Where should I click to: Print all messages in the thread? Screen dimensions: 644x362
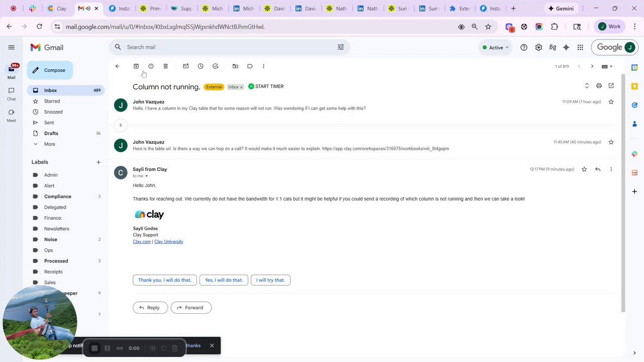[599, 86]
